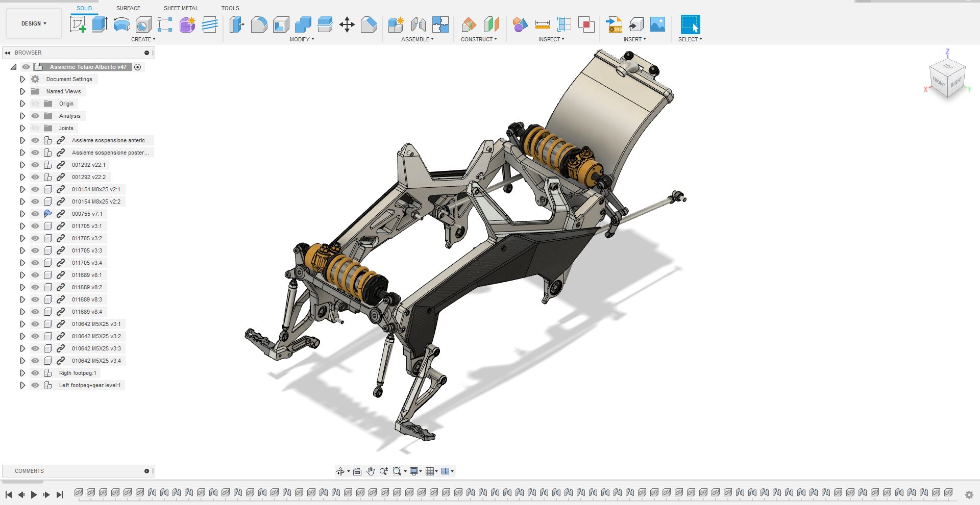
Task: Jump to timeline end with skip button
Action: point(60,494)
